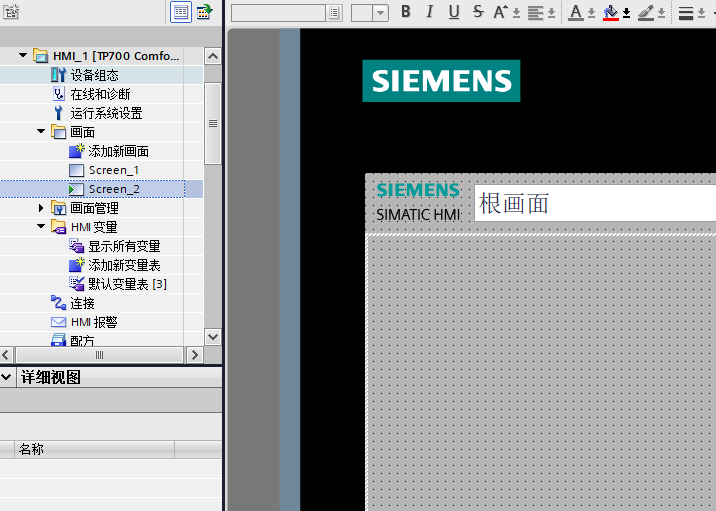Screen dimensions: 716x511
Task: Open the font name dropdown list
Action: coord(334,13)
